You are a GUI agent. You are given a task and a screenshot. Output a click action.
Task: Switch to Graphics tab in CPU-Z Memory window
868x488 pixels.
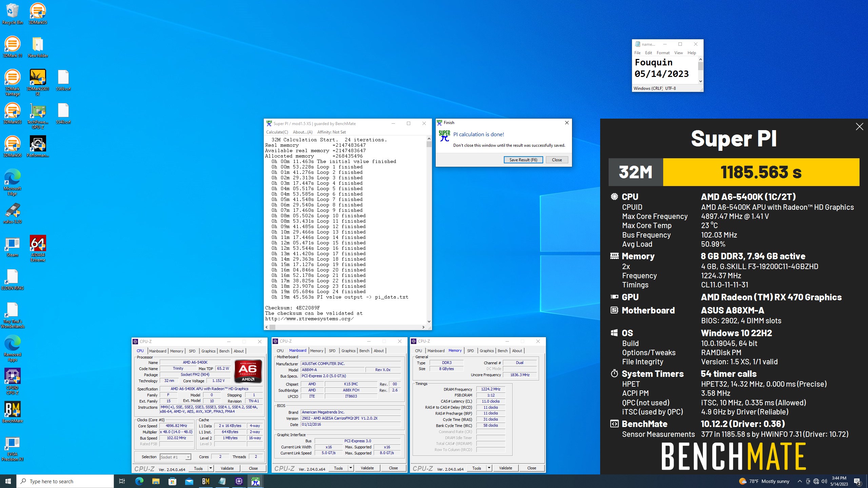487,351
